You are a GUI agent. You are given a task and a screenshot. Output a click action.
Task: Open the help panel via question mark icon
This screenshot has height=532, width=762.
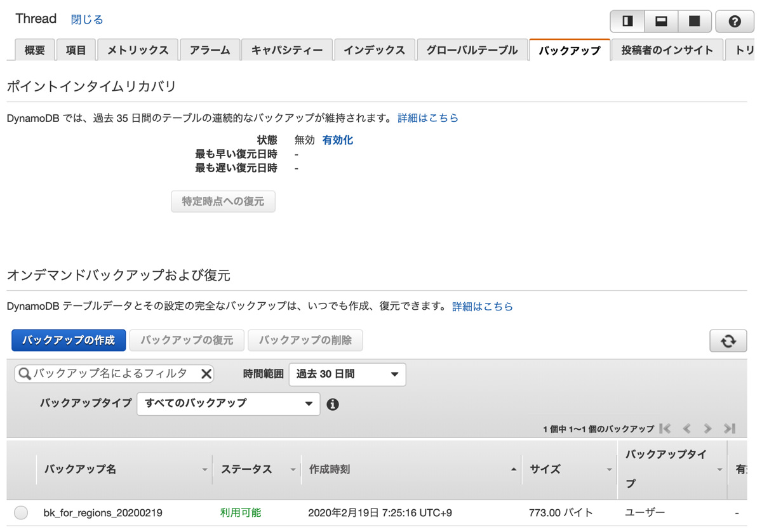point(735,21)
